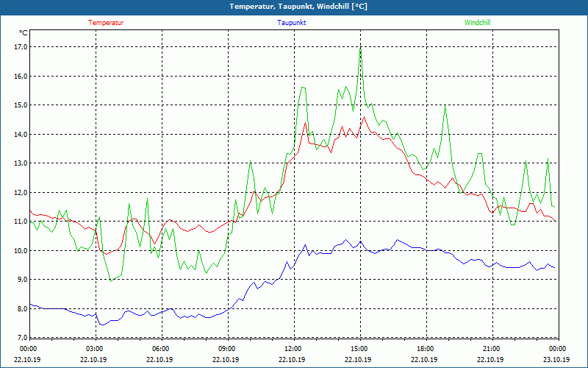
Task: Click the green Windchill legend label
Action: coord(477,23)
